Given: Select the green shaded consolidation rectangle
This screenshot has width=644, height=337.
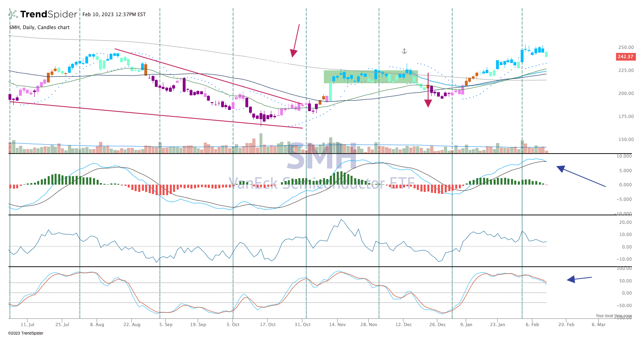Looking at the screenshot, I should click(370, 77).
